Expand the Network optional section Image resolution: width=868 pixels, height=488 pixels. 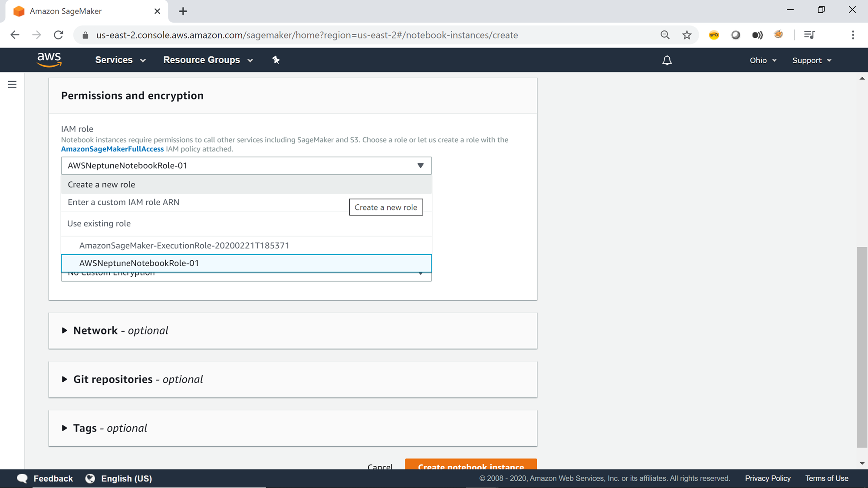pyautogui.click(x=65, y=331)
